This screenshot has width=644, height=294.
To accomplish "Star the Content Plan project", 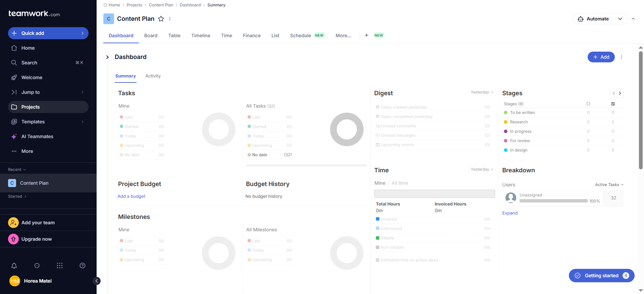I will tap(161, 19).
